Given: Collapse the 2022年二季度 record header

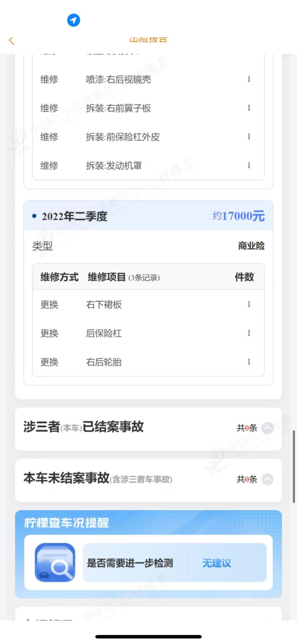Looking at the screenshot, I should point(148,216).
